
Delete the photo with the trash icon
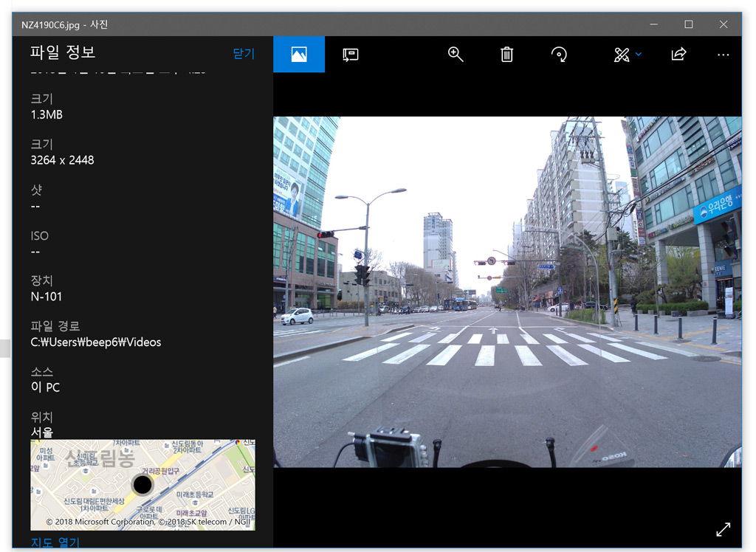tap(506, 55)
